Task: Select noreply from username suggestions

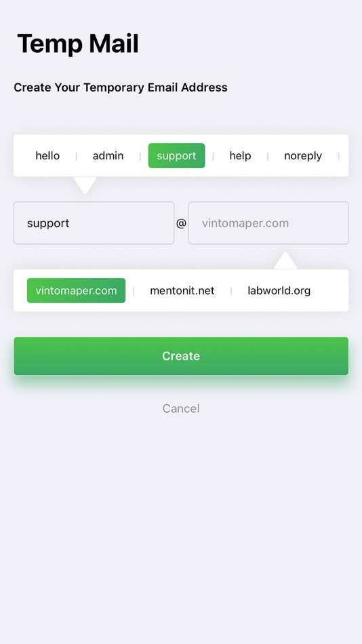Action: (303, 156)
